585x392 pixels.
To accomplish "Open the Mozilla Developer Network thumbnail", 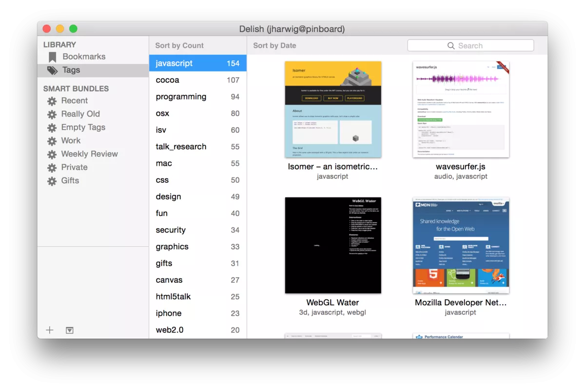I will [x=461, y=245].
